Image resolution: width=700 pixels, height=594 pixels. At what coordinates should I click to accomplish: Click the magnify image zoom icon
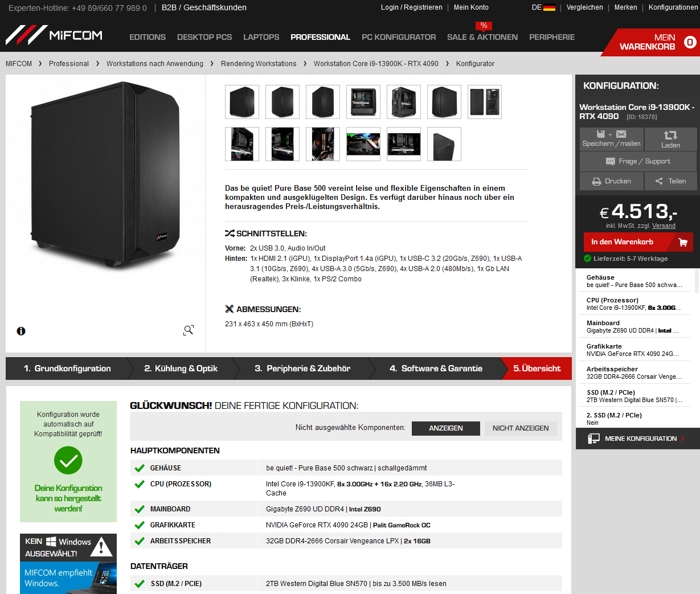[189, 330]
